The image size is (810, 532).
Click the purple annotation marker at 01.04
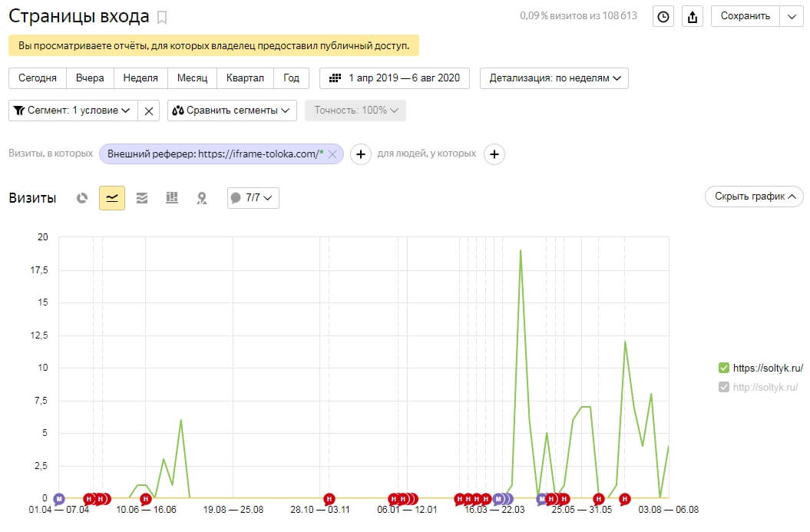(x=59, y=499)
